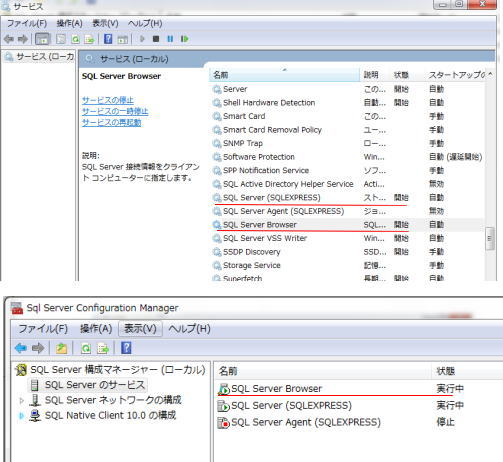Viewport: 503px width, 462px height.
Task: Select Smart Card Removal Policy service
Action: click(x=347, y=130)
